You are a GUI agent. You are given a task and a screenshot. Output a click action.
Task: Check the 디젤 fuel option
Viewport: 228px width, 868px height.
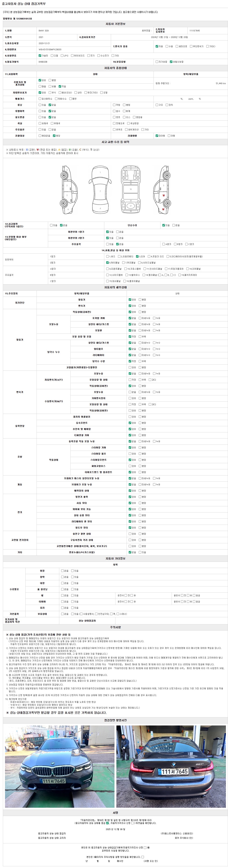[x=52, y=56]
